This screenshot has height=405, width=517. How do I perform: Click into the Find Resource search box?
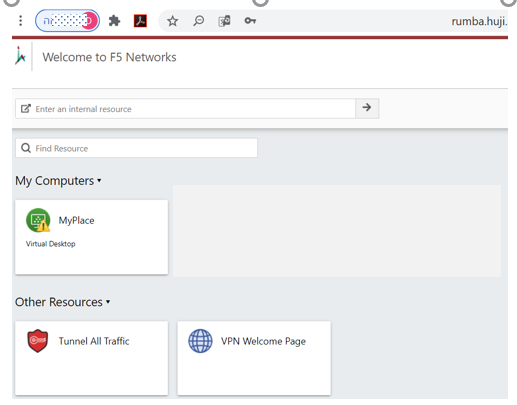136,148
